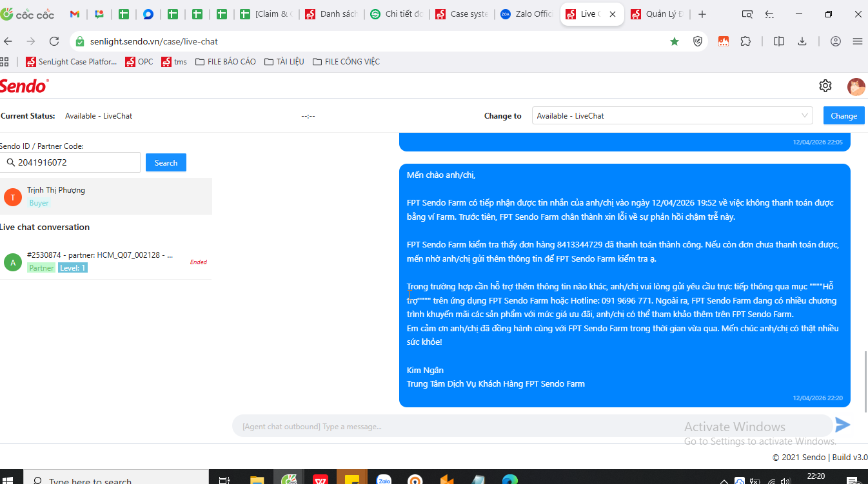Screen dimensions: 868x484
Task: Click the Change status button
Action: point(844,115)
